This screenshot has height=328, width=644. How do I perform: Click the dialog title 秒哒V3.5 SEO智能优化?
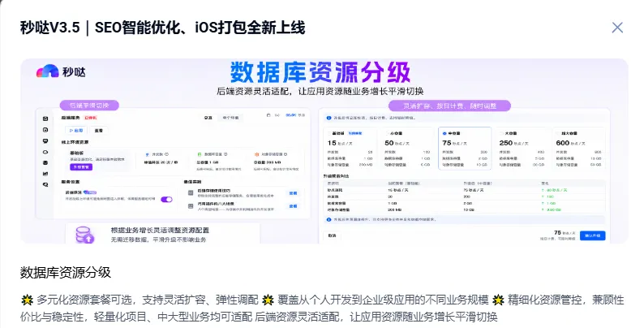tap(163, 28)
